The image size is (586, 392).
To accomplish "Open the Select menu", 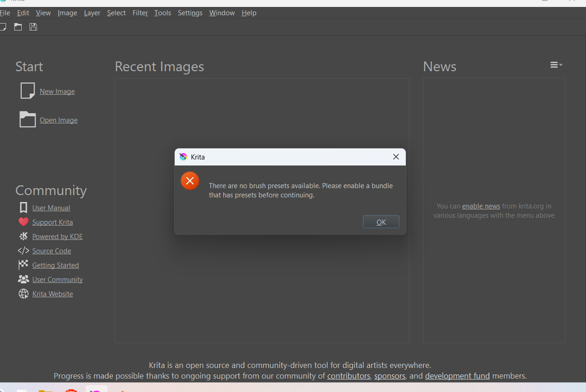I will click(116, 13).
